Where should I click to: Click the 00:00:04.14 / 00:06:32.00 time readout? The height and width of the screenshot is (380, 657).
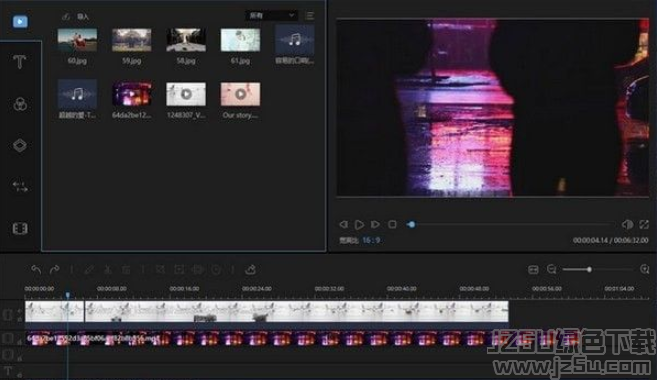pyautogui.click(x=610, y=240)
